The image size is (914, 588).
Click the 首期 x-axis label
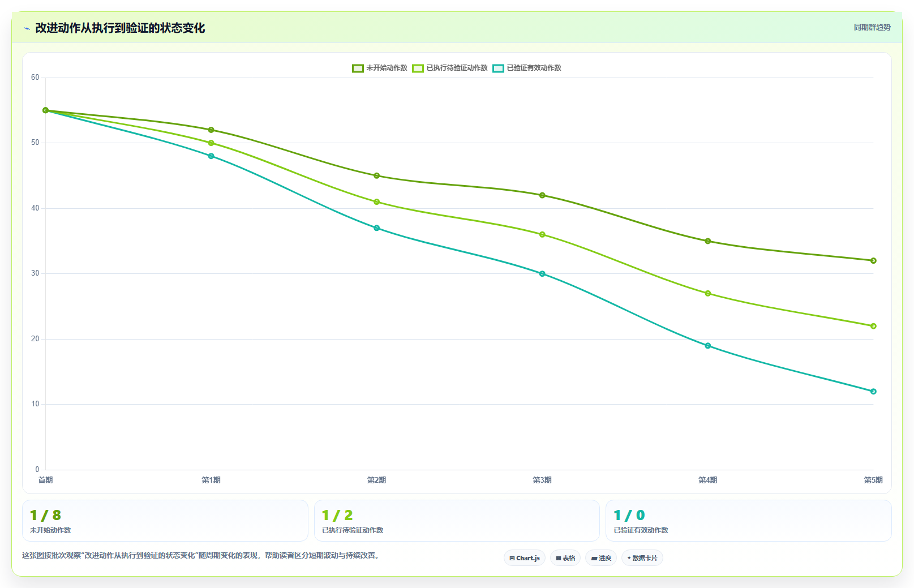coord(45,480)
